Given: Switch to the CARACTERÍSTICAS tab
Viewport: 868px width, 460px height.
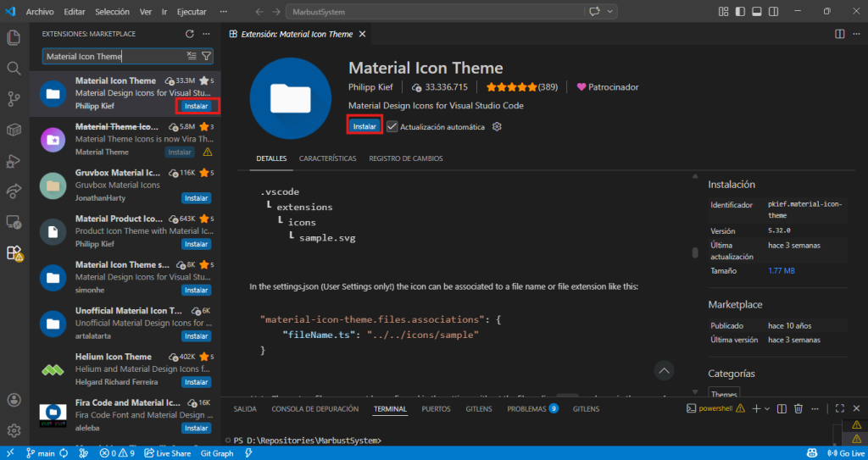Looking at the screenshot, I should click(x=328, y=158).
